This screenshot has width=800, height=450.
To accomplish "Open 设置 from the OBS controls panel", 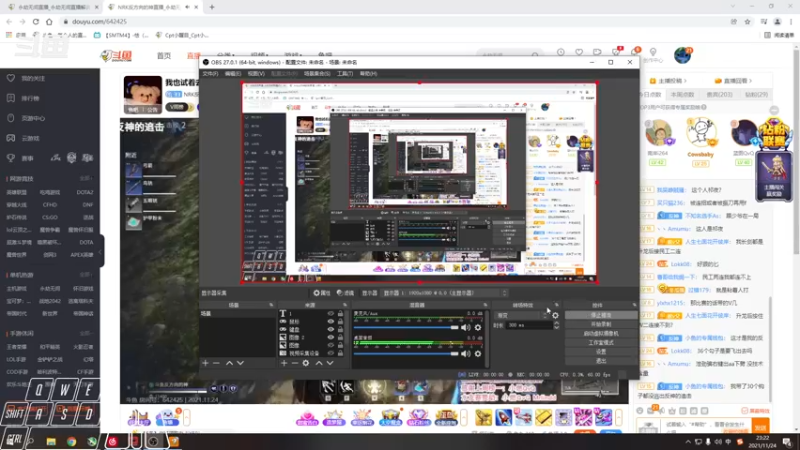I will click(601, 352).
